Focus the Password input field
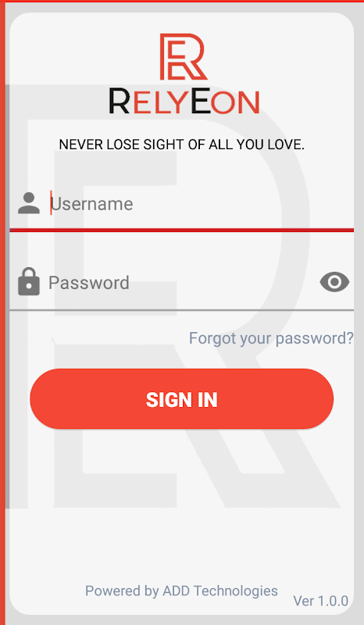This screenshot has width=364, height=625. point(182,283)
